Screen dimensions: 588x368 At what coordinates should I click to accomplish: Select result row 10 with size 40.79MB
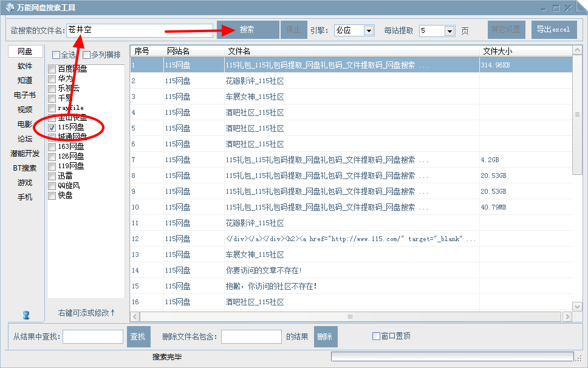click(x=351, y=207)
